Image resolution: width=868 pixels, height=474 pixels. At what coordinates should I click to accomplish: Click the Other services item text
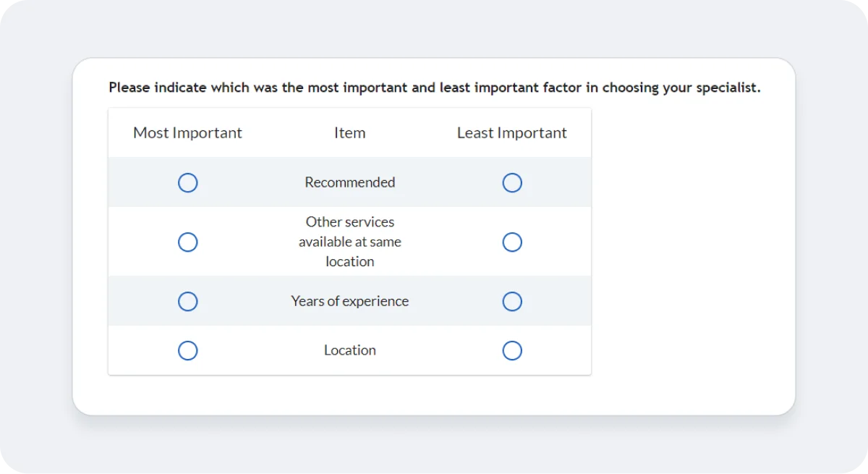pos(349,242)
